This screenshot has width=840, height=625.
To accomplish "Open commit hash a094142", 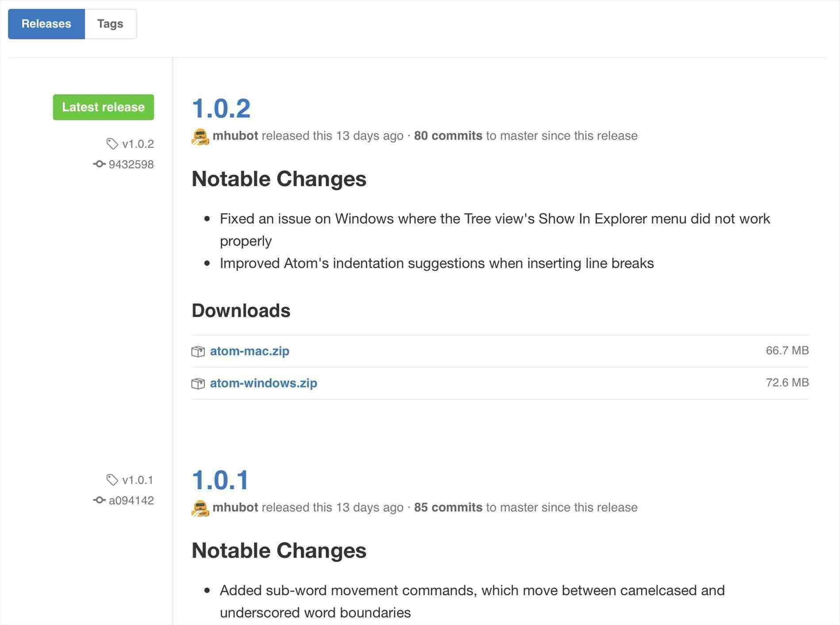I will pos(131,500).
